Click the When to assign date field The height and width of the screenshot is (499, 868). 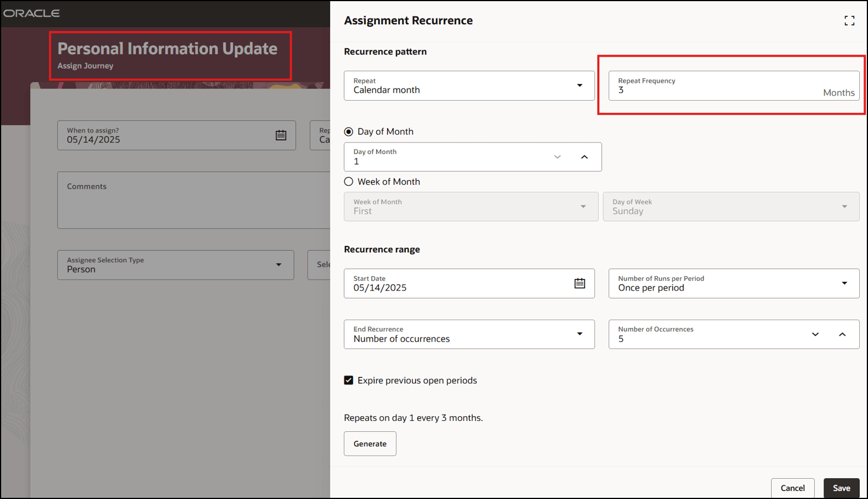177,135
